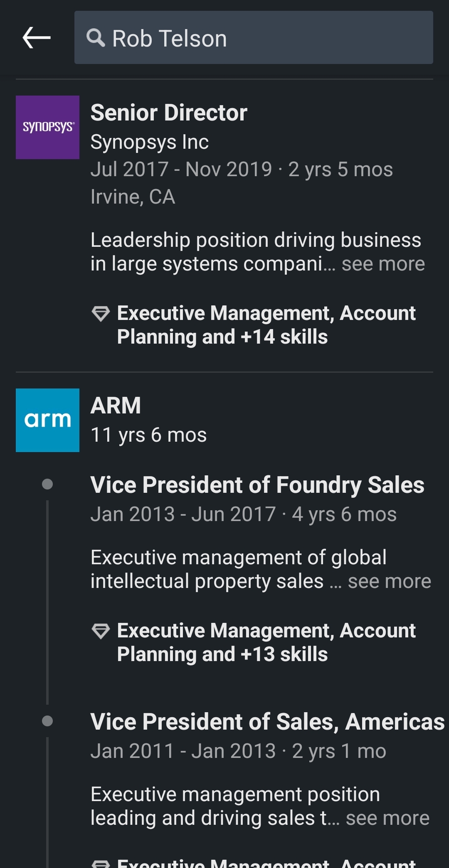This screenshot has height=868, width=449.
Task: Select the Synopsys Inc company name
Action: pos(150,142)
